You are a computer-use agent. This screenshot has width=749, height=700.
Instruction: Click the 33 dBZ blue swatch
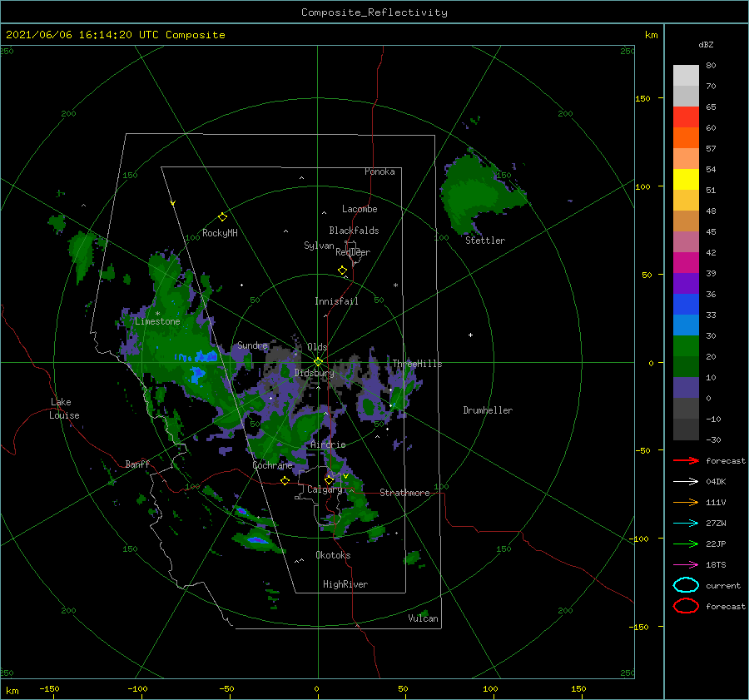tap(686, 325)
